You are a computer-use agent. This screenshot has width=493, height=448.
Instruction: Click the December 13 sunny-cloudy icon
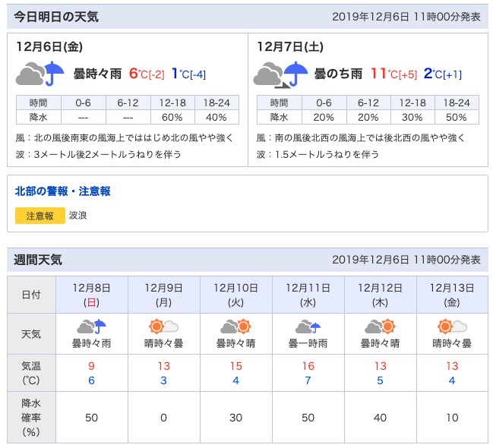(x=452, y=327)
